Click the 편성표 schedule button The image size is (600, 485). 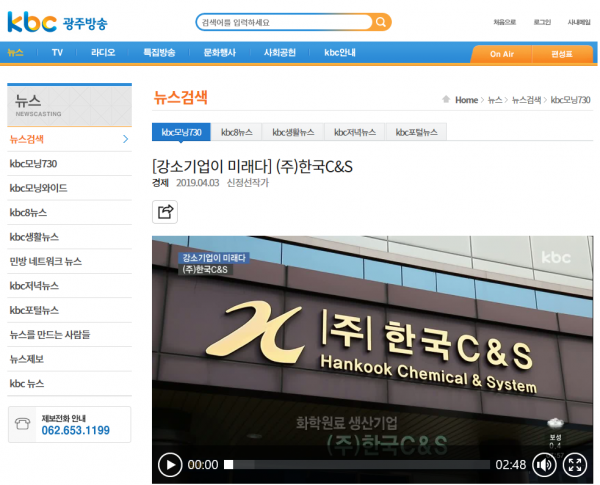tap(562, 54)
